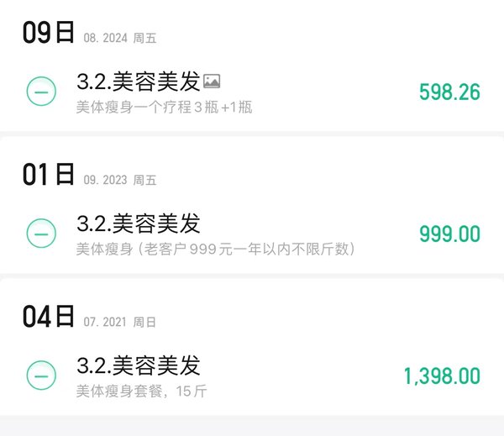This screenshot has width=504, height=436.
Task: Select the 1,398.00 expense amount
Action: tap(442, 376)
